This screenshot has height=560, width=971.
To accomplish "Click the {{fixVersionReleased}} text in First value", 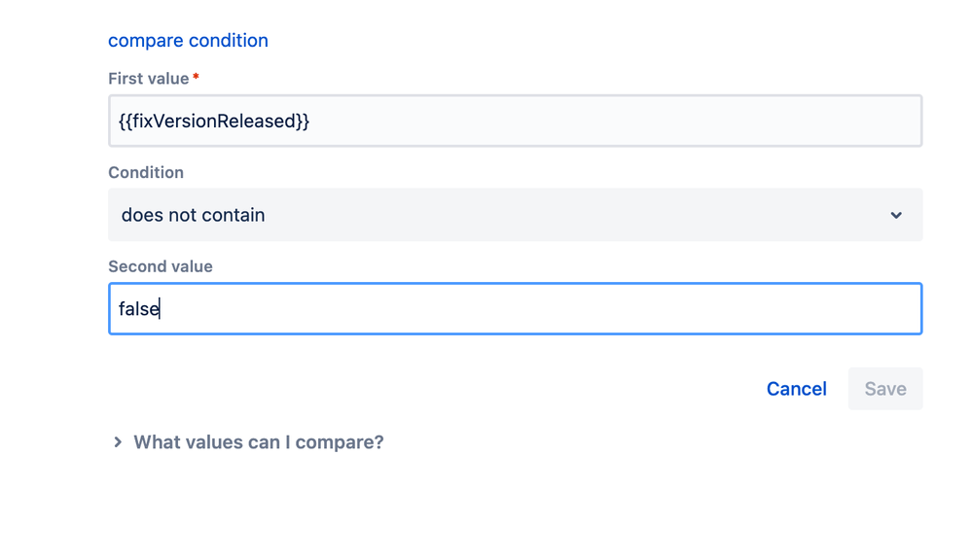I will [214, 122].
